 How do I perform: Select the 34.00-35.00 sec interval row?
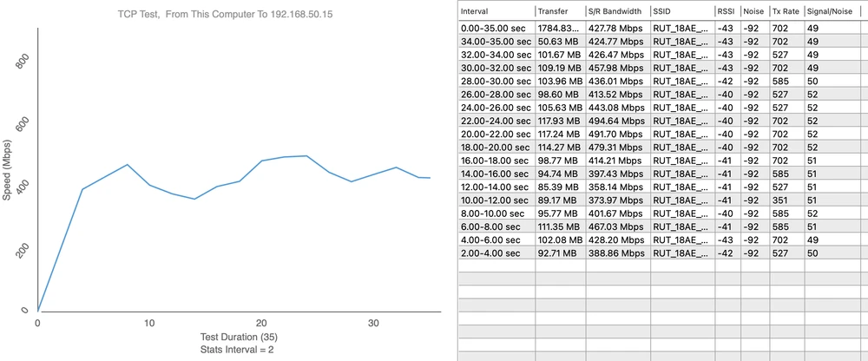(x=496, y=40)
